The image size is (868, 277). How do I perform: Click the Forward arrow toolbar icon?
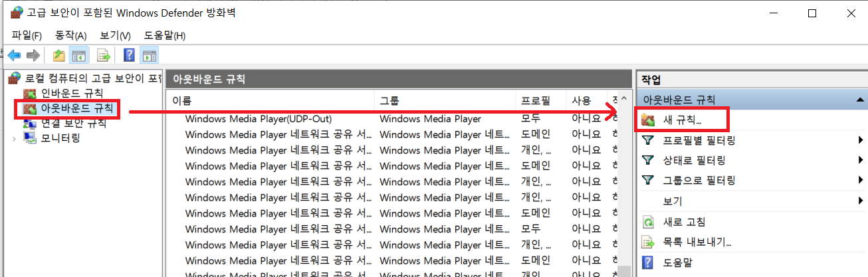pos(33,56)
